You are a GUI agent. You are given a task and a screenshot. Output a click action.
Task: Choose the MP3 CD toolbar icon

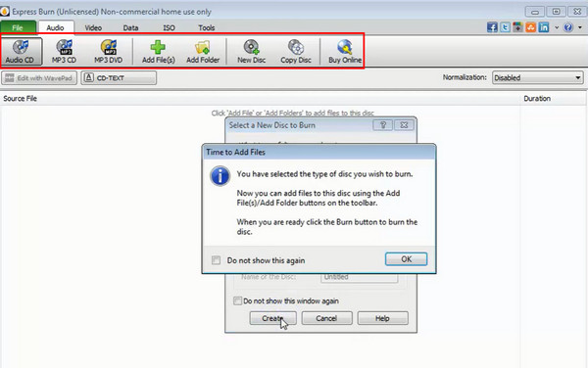[64, 51]
